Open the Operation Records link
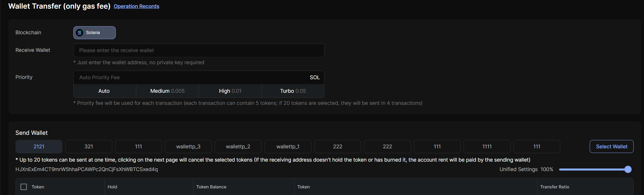This screenshot has height=195, width=644. (x=136, y=6)
